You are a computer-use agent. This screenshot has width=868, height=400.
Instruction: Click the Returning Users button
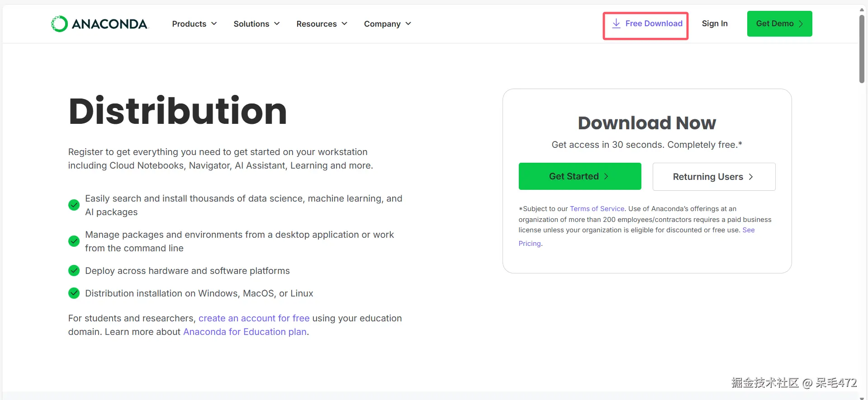[x=714, y=177]
